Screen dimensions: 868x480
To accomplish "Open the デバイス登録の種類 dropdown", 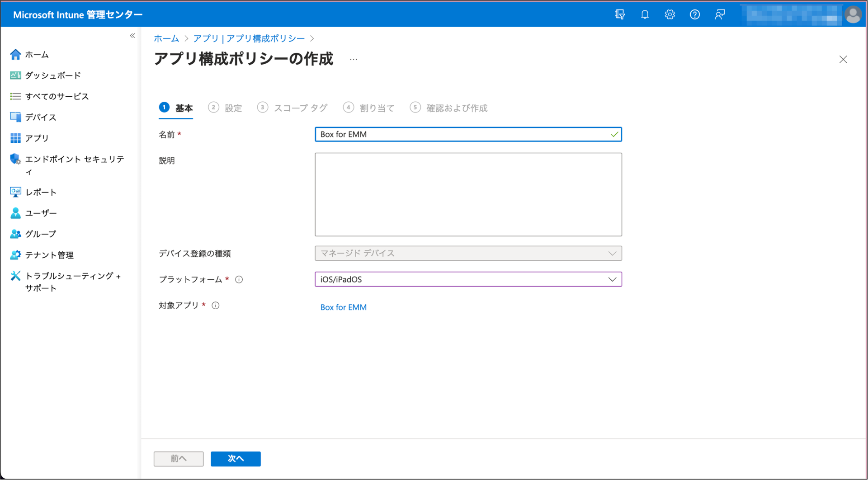I will point(468,253).
